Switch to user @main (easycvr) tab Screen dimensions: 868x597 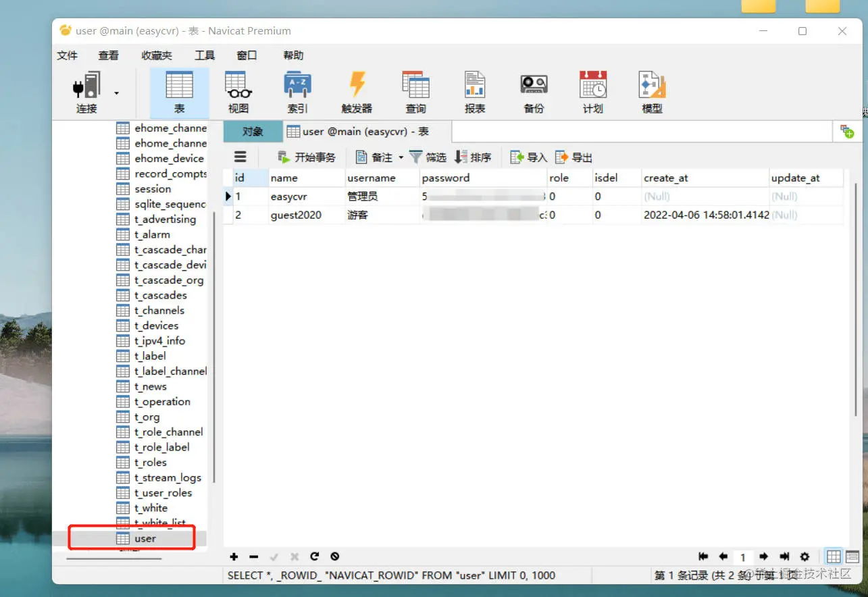click(x=367, y=132)
